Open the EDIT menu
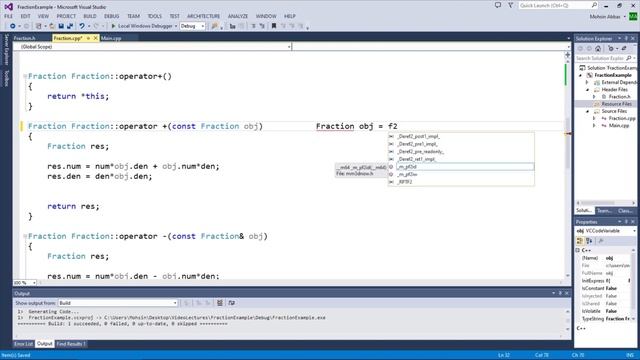Image resolution: width=640 pixels, height=360 pixels. (x=25, y=16)
